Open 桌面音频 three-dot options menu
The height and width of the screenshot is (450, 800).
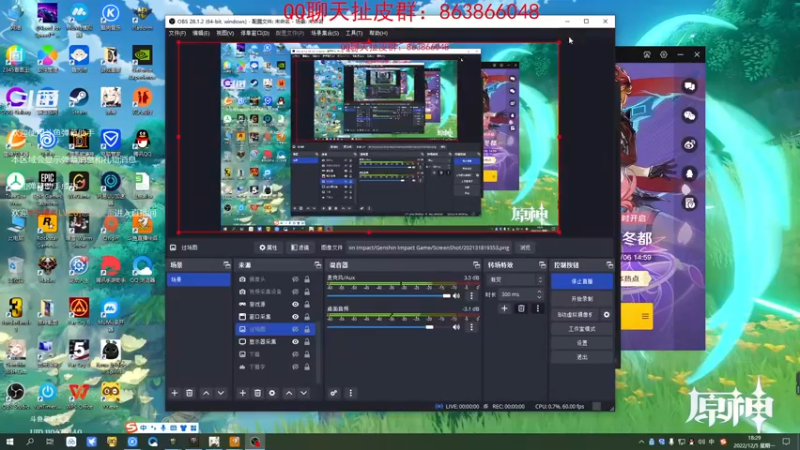[471, 327]
